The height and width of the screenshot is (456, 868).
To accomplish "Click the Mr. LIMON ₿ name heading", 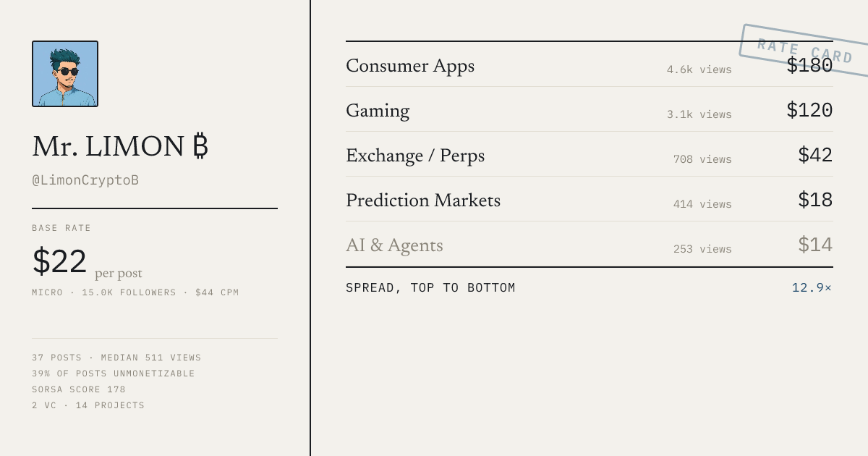I will (120, 147).
